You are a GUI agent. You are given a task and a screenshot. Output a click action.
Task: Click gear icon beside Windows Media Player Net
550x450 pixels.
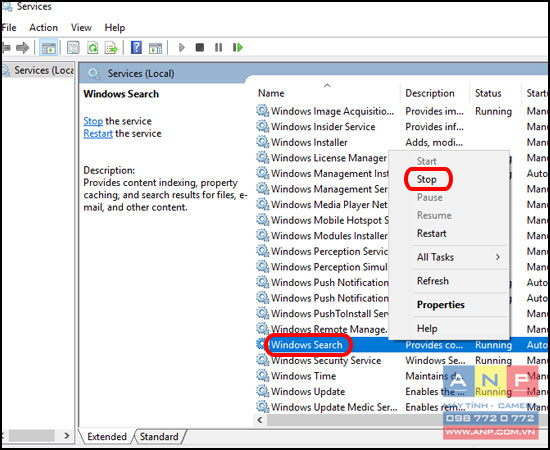[262, 204]
